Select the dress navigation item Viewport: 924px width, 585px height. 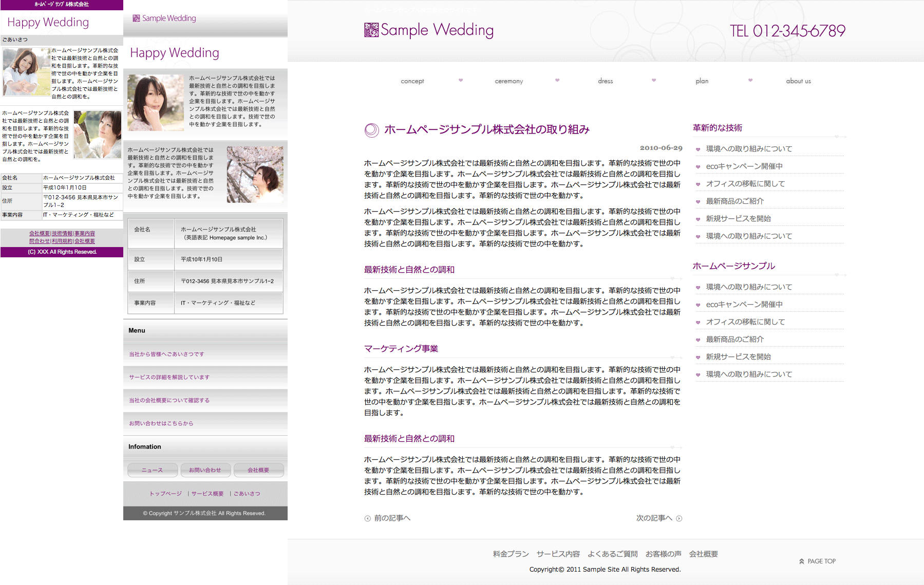pyautogui.click(x=605, y=81)
